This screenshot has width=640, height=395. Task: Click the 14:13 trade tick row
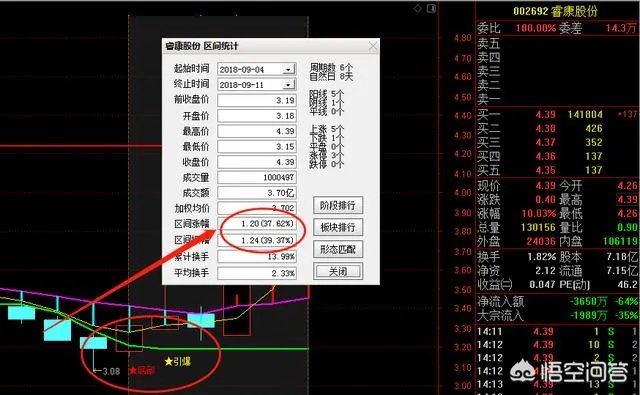click(x=558, y=384)
